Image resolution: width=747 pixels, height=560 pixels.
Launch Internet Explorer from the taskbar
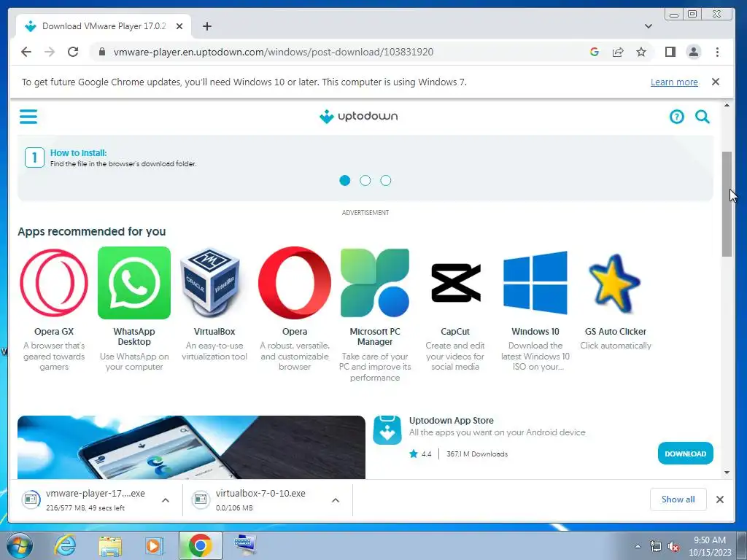click(65, 545)
